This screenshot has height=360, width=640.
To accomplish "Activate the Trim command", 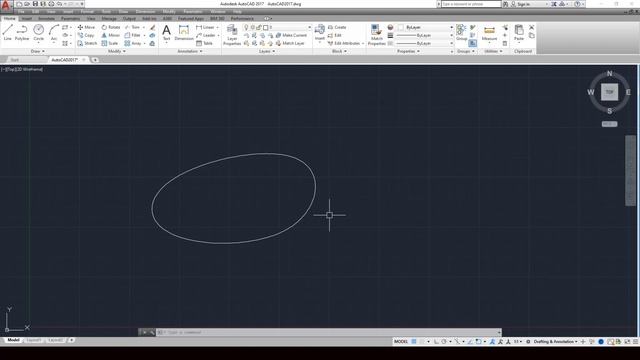I will pos(133,27).
